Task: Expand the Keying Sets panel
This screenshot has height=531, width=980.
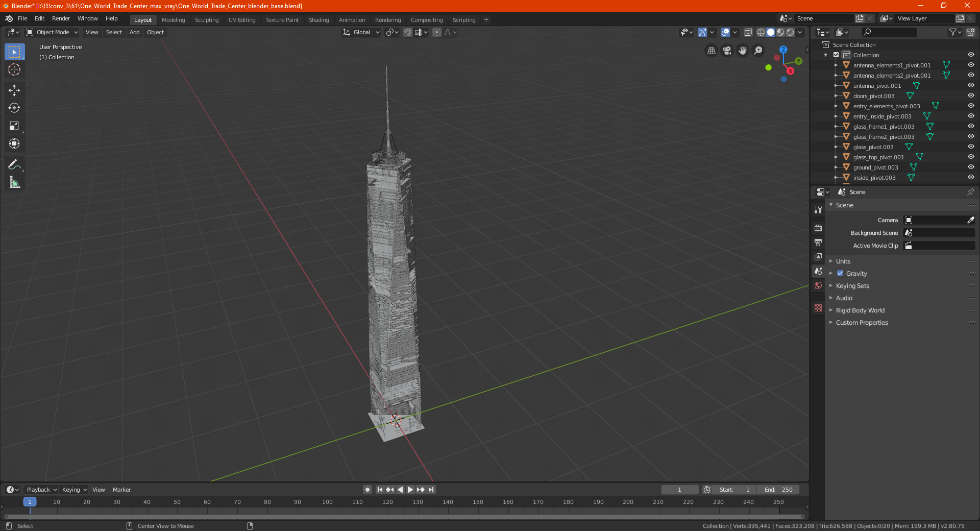Action: 852,285
